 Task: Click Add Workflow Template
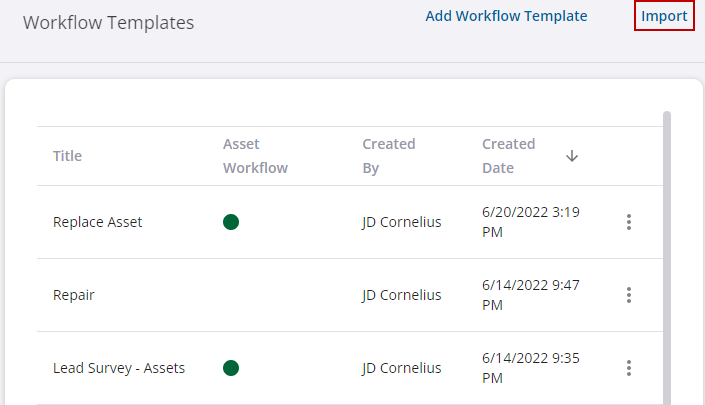tap(506, 16)
